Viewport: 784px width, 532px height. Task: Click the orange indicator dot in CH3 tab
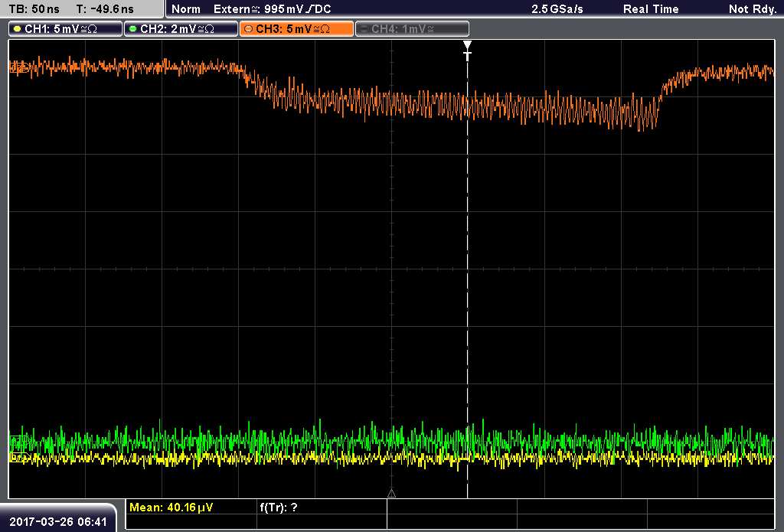[x=249, y=29]
